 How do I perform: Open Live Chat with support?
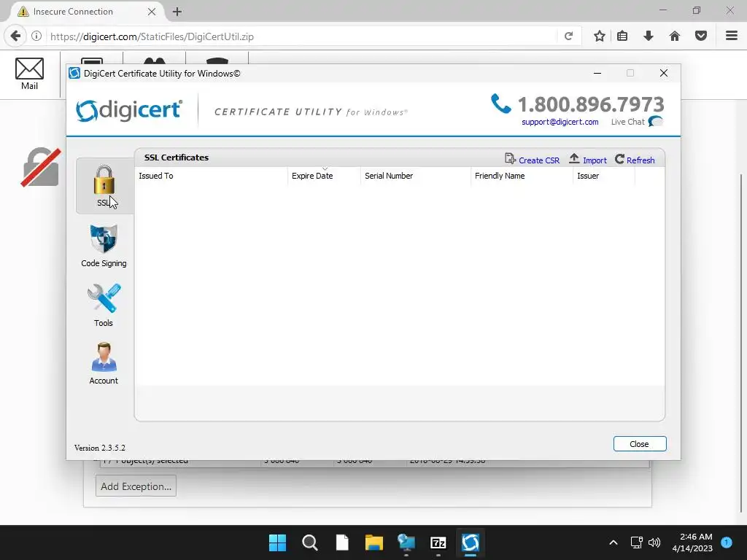tap(637, 122)
